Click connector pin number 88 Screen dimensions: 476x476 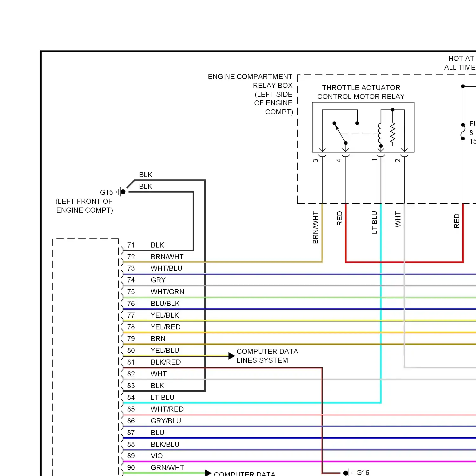coord(131,444)
